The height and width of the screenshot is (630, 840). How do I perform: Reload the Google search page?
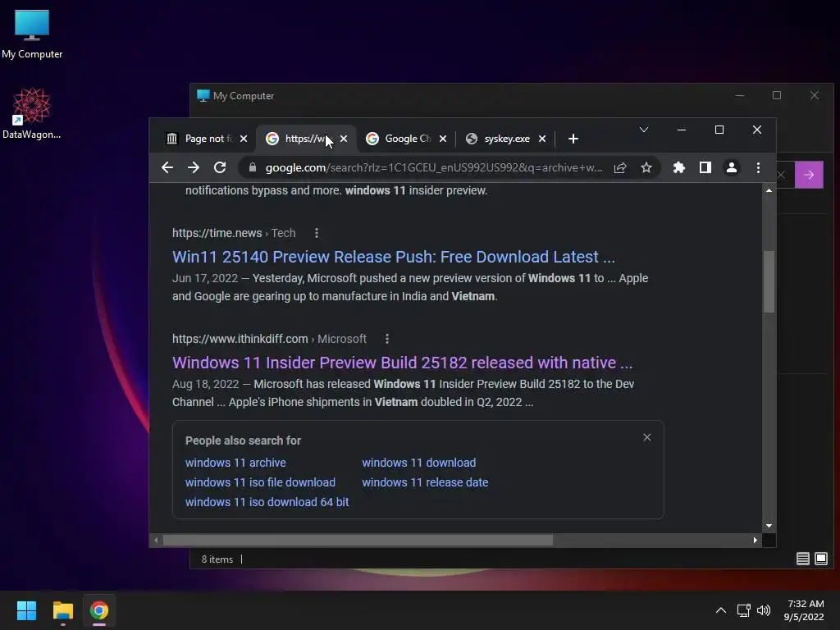[x=220, y=167]
